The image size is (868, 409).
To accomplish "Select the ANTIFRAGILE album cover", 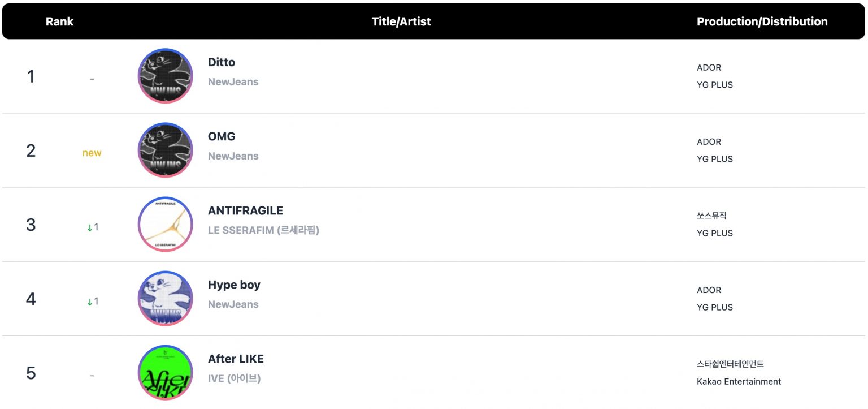I will [x=165, y=224].
